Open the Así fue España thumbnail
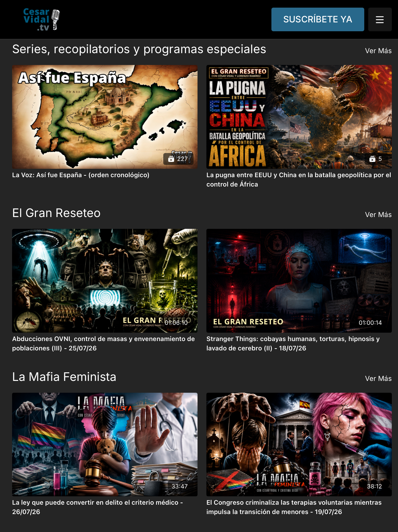Image resolution: width=398 pixels, height=532 pixels. (x=105, y=117)
